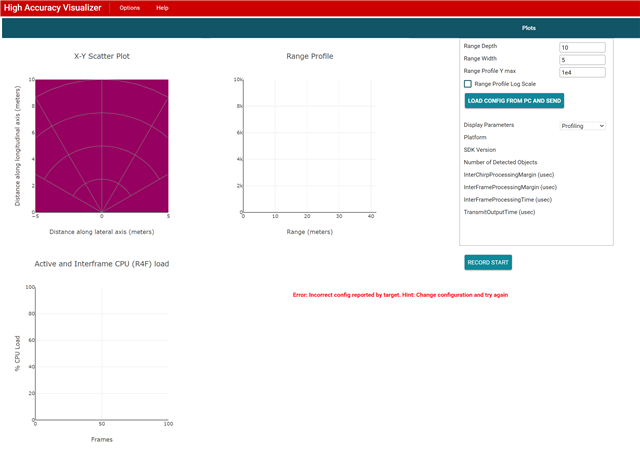Click the Range Depth label
Screen dimensions: 640x449
click(480, 46)
